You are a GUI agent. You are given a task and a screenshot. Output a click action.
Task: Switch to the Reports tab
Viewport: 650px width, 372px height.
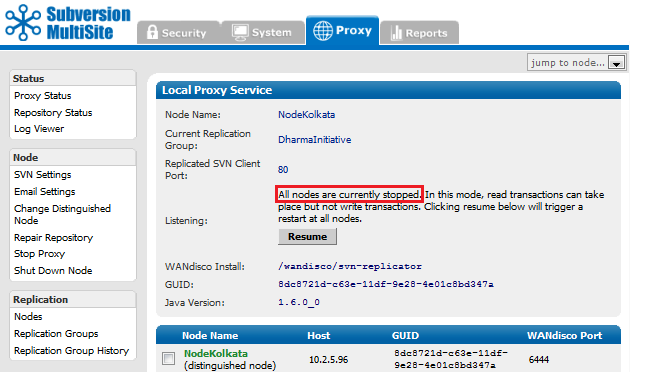tap(420, 32)
